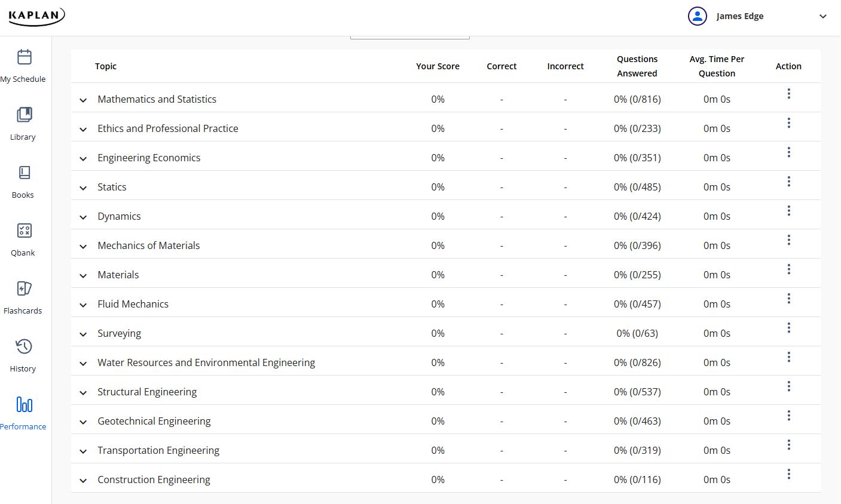Viewport: 841px width, 504px height.
Task: Expand Water Resources and Environmental Engineering
Action: (x=83, y=364)
